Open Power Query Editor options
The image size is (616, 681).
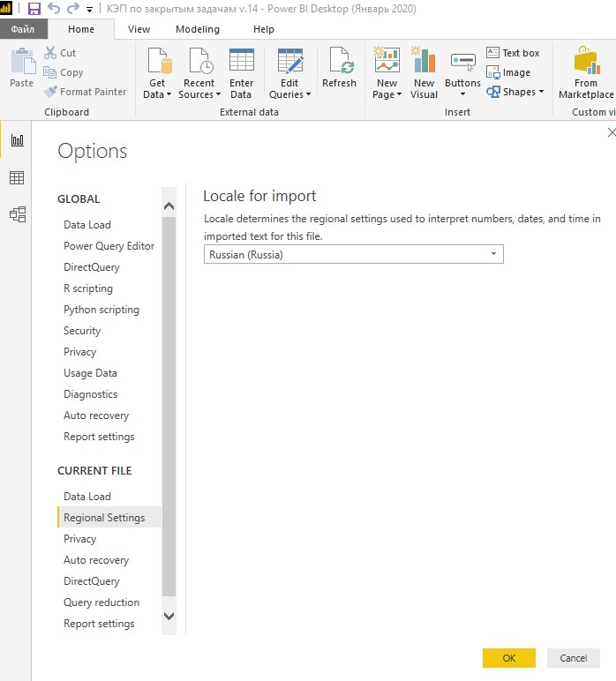tap(109, 246)
